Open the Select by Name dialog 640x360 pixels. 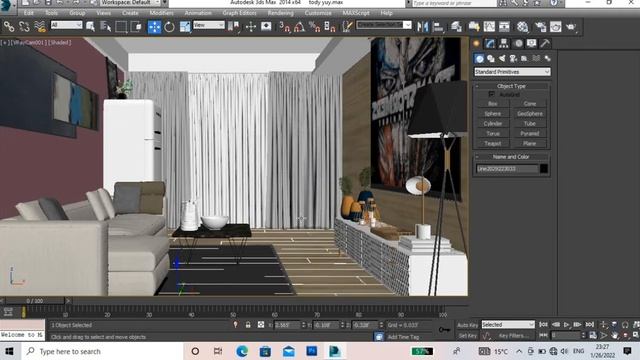[x=106, y=27]
